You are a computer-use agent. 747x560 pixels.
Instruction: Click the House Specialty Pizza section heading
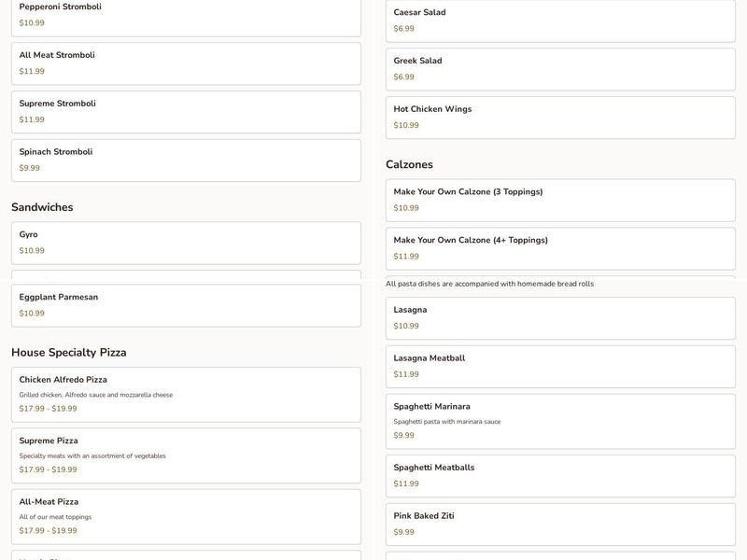coord(69,353)
